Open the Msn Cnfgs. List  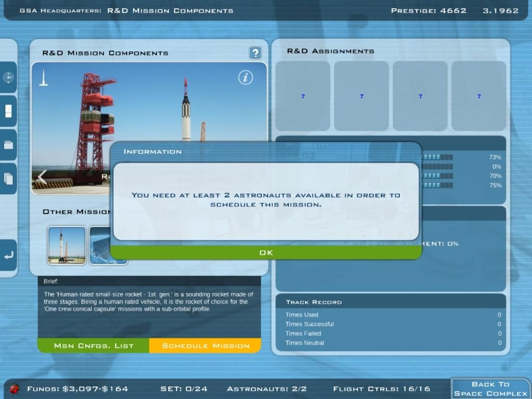(94, 345)
